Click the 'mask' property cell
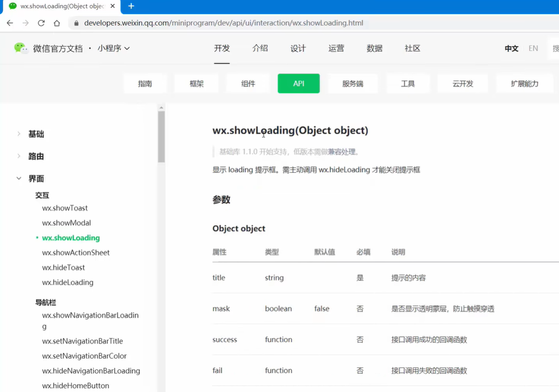This screenshot has width=559, height=392. pos(221,308)
